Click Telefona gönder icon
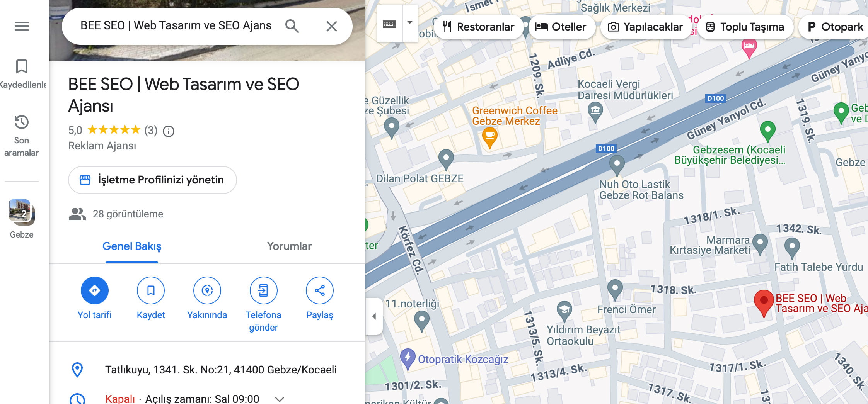 (x=263, y=290)
